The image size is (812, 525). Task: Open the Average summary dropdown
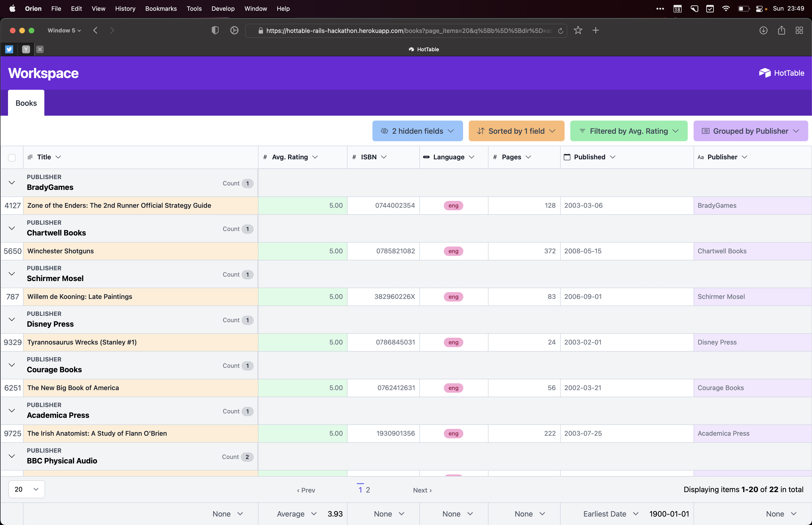(297, 514)
